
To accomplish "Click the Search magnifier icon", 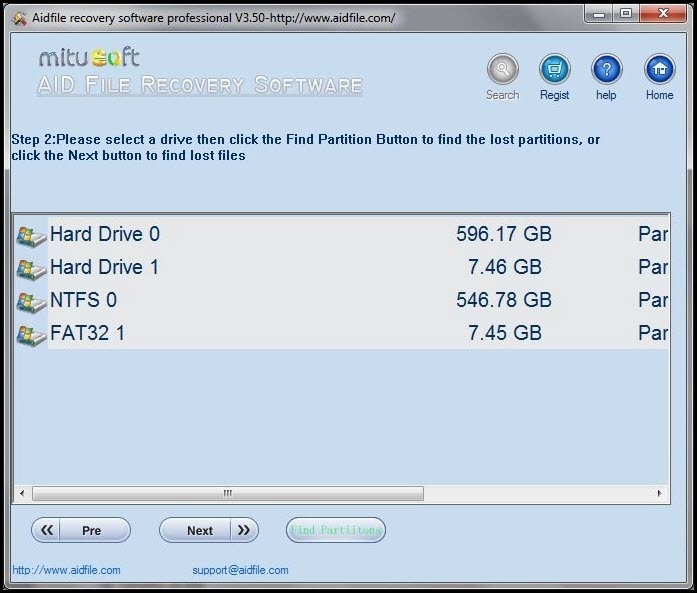I will click(502, 69).
